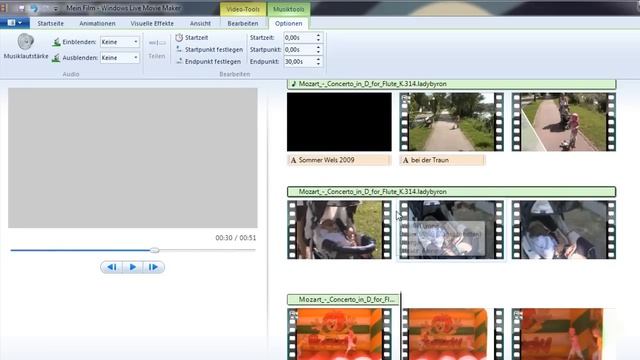The width and height of the screenshot is (640, 360).
Task: Click the undo icon in quick access toolbar
Action: [x=33, y=8]
